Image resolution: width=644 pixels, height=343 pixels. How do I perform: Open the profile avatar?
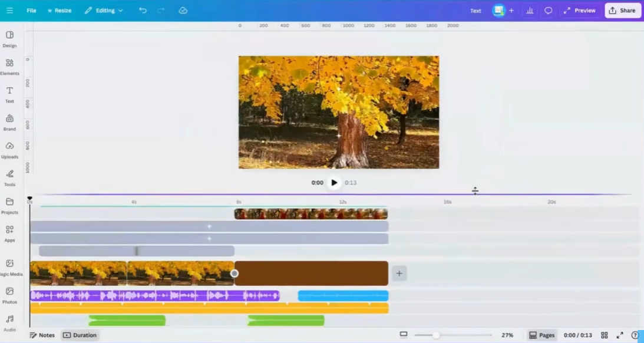click(498, 11)
